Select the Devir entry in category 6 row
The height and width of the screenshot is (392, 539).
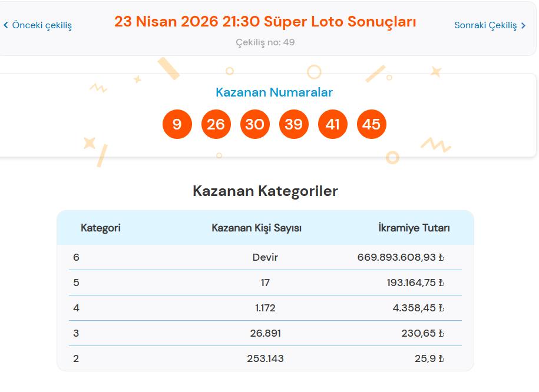266,257
